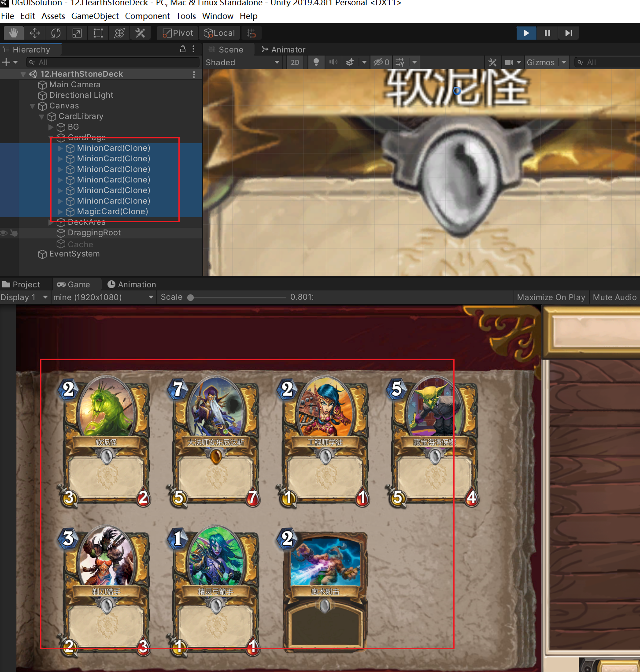Screen dimensions: 640x672
Task: Select the Scale tool
Action: pyautogui.click(x=77, y=33)
